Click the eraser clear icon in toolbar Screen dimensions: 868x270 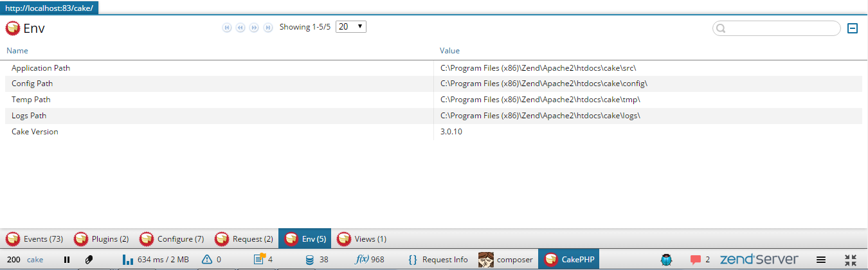click(89, 260)
